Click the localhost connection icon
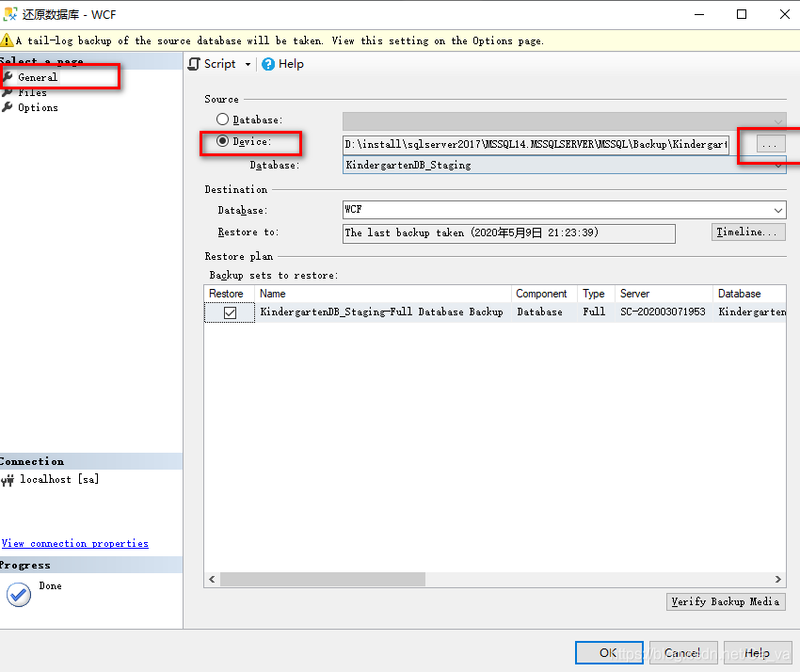The width and height of the screenshot is (800, 672). tap(8, 480)
